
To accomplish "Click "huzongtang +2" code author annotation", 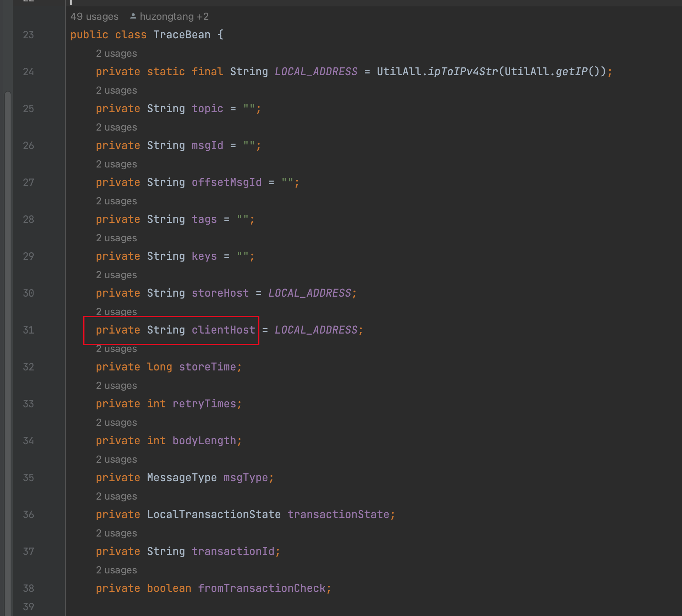I will 174,16.
